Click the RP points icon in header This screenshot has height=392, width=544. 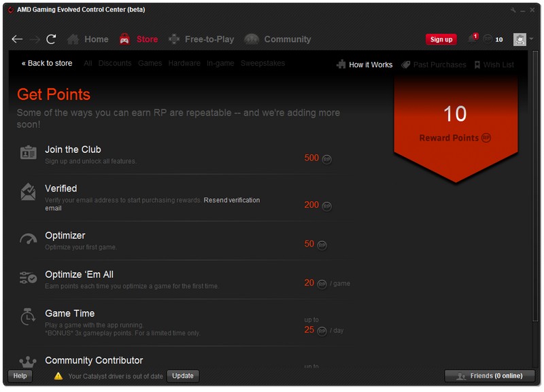pos(488,39)
